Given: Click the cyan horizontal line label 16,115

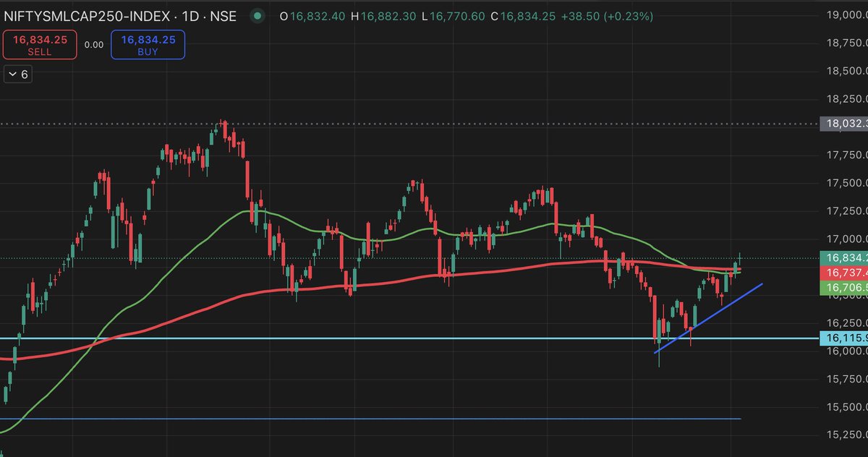Looking at the screenshot, I should [843, 338].
